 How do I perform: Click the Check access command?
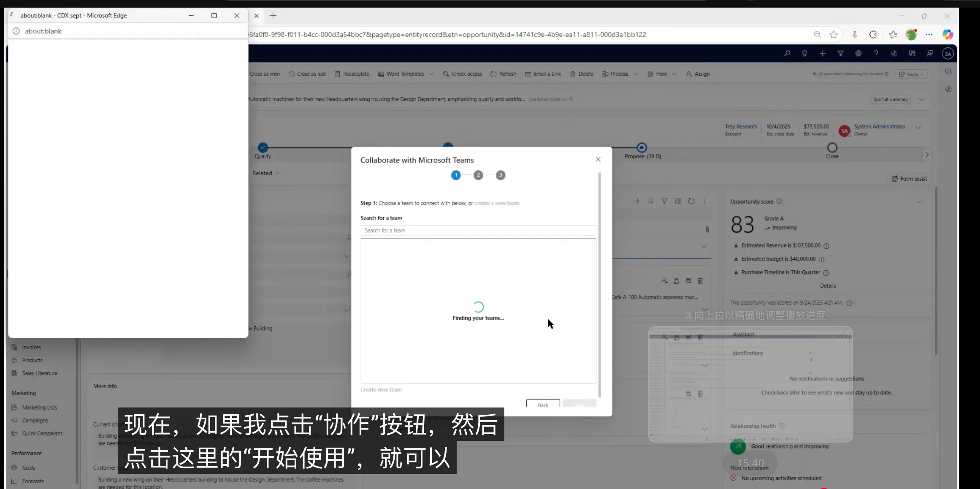tap(462, 74)
